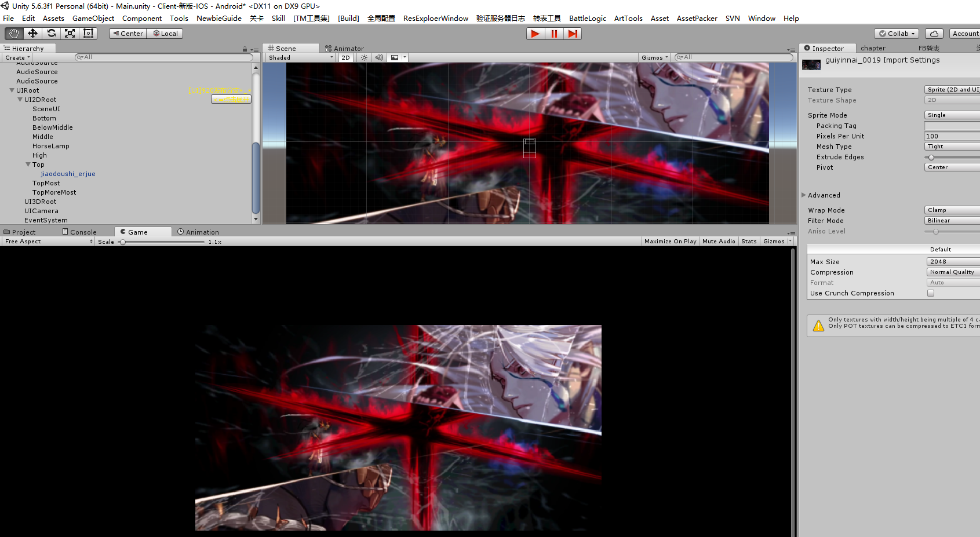The width and height of the screenshot is (980, 537).
Task: Collapse the UIRoot tree node
Action: pos(12,90)
